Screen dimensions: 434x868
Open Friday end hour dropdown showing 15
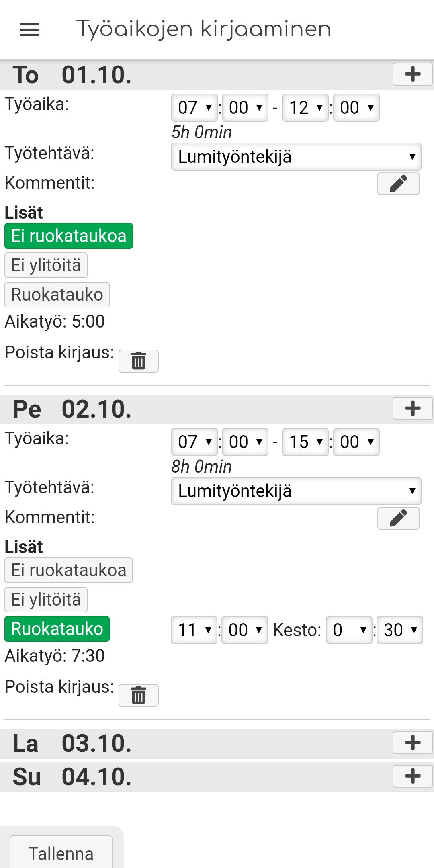coord(305,442)
